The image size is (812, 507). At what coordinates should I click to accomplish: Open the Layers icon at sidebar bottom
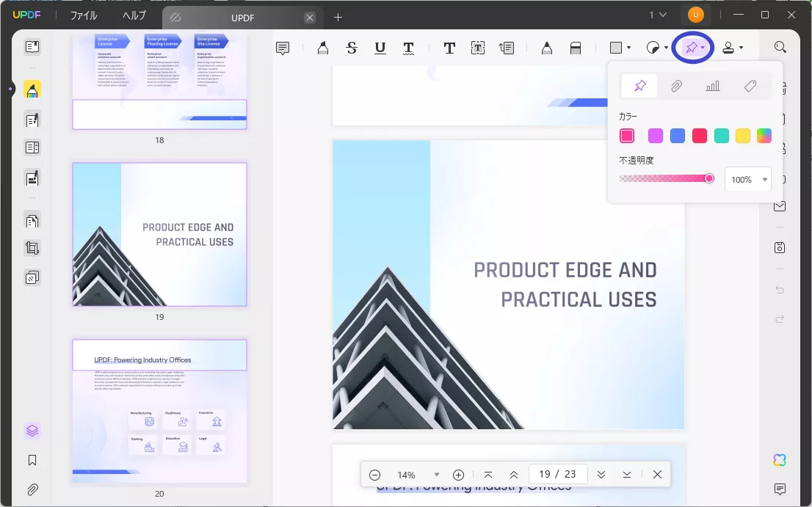(32, 431)
